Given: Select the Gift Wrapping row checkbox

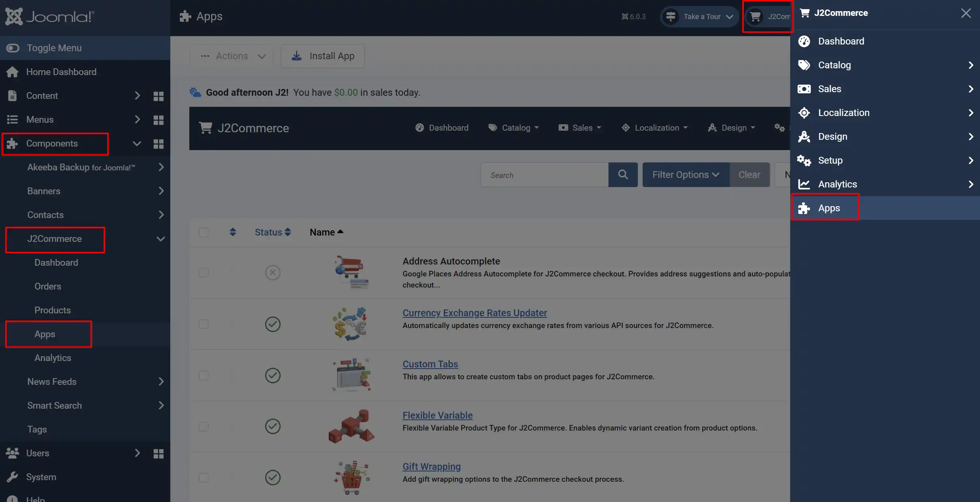Looking at the screenshot, I should pyautogui.click(x=204, y=477).
